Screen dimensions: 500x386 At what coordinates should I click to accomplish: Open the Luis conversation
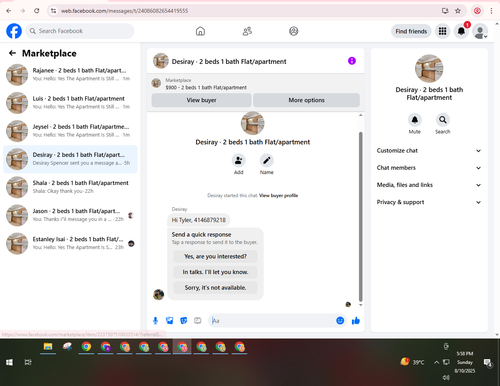[x=70, y=103]
